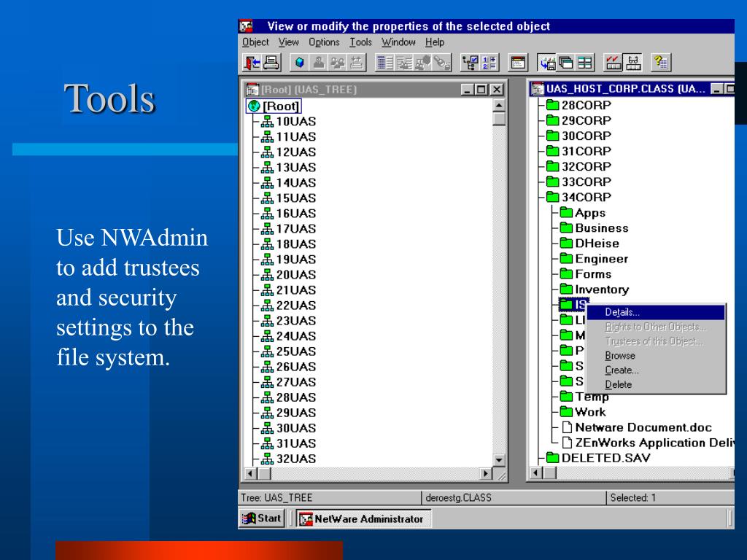Click the NDS Browser window toolbar icon
This screenshot has height=560, width=747.
point(518,63)
